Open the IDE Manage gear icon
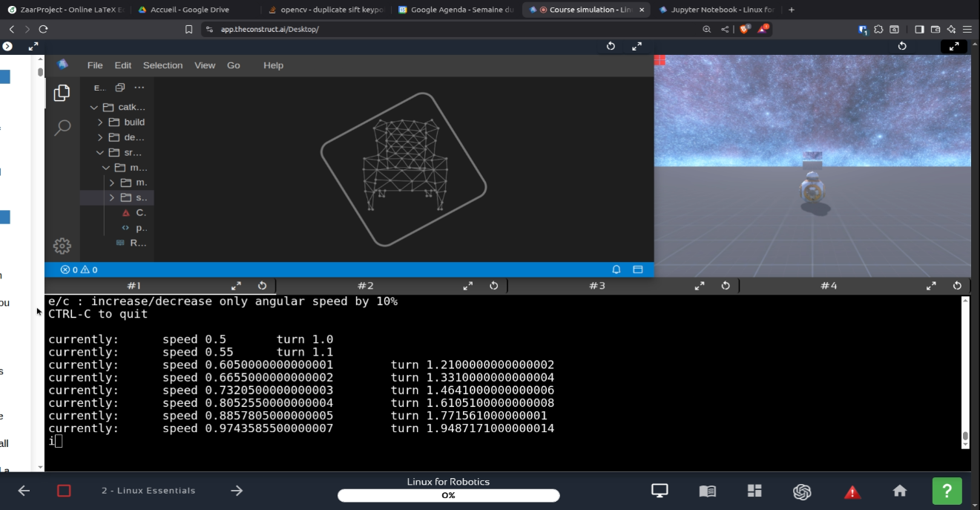This screenshot has width=980, height=510. pyautogui.click(x=62, y=246)
